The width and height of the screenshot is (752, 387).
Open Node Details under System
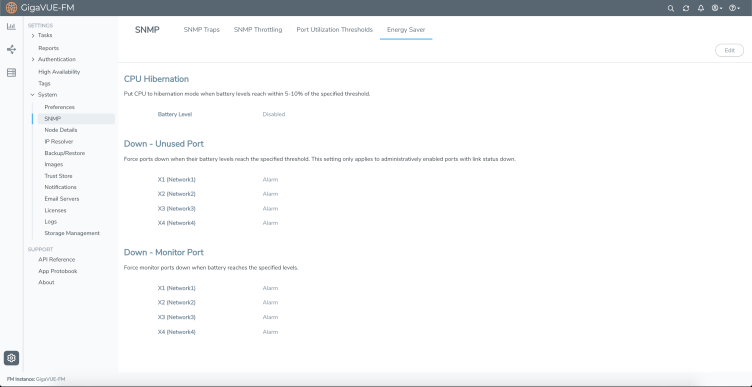click(x=61, y=130)
